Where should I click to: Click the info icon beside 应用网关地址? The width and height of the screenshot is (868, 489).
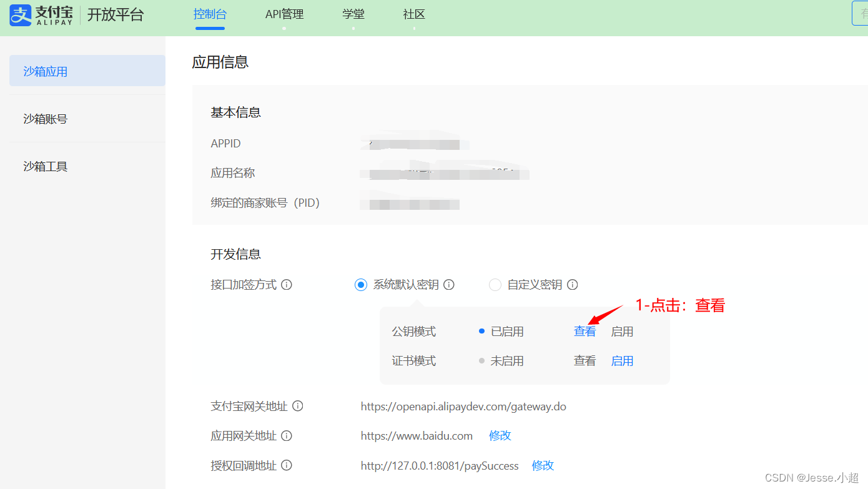287,435
